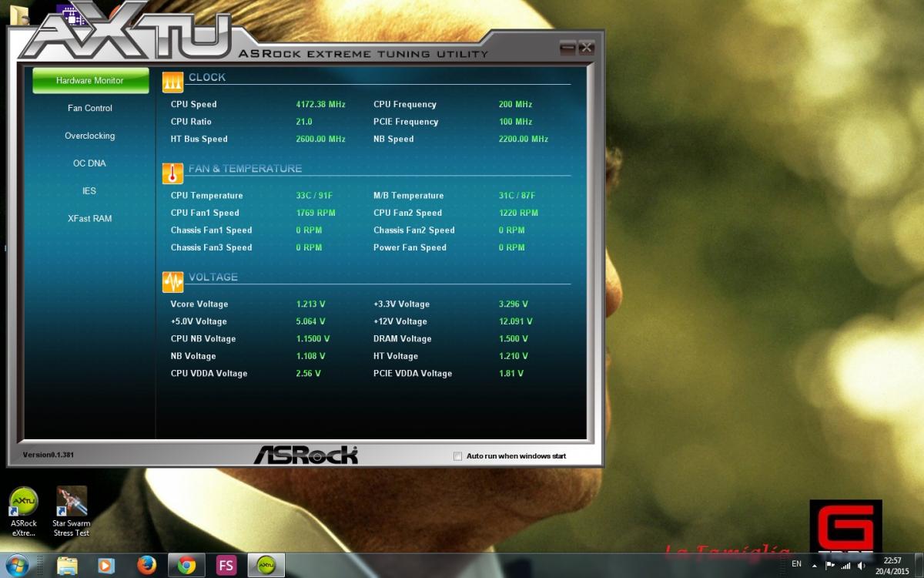Click the PCIE VDDA Voltage value 1.81 V
Screen dimensions: 924x578
click(x=511, y=374)
